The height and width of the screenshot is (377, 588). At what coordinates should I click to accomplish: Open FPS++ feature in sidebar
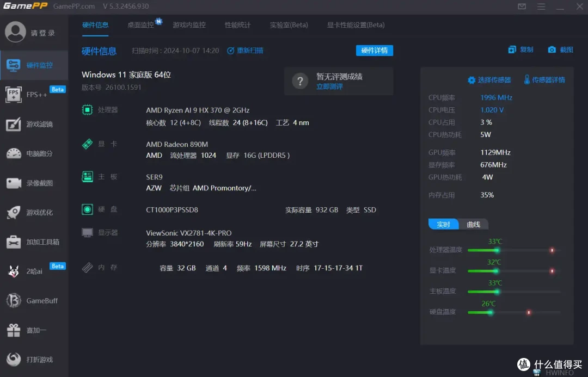tap(34, 95)
